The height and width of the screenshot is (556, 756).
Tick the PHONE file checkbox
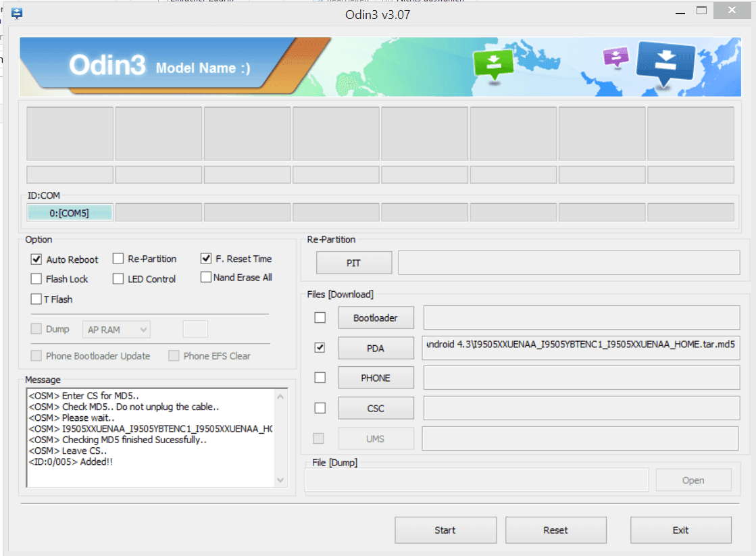coord(320,378)
